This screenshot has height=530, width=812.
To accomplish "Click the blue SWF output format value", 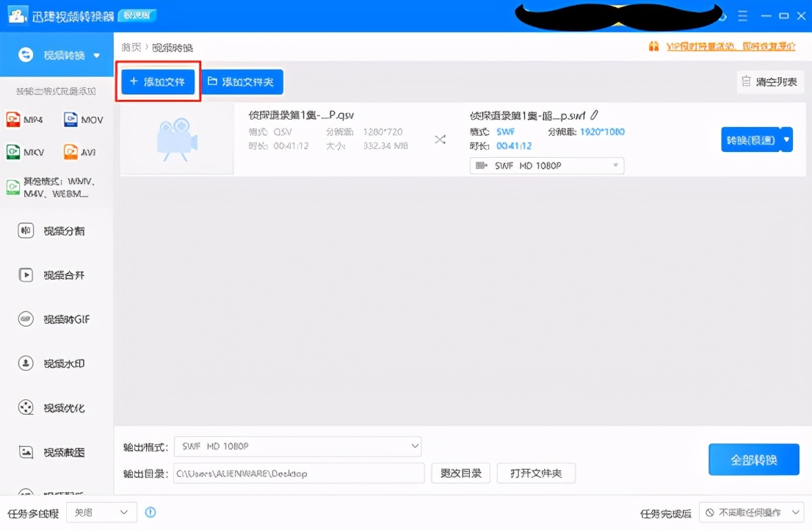I will (505, 132).
